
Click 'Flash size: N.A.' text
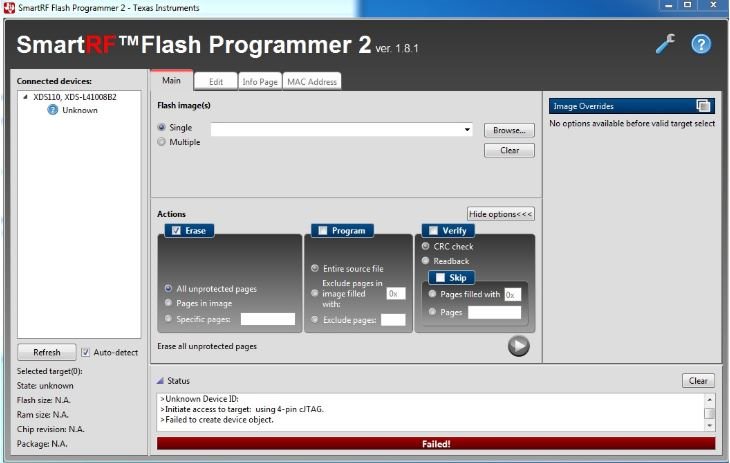pyautogui.click(x=44, y=400)
